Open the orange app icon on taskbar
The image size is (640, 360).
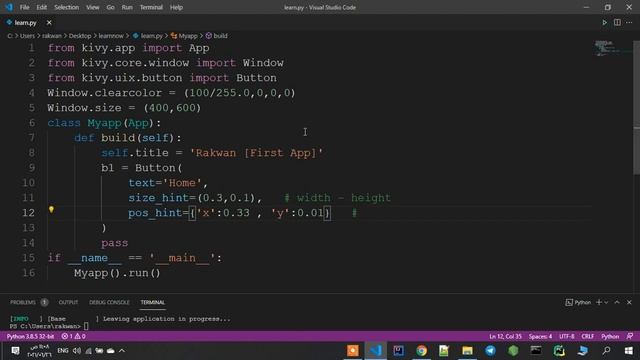tap(353, 351)
